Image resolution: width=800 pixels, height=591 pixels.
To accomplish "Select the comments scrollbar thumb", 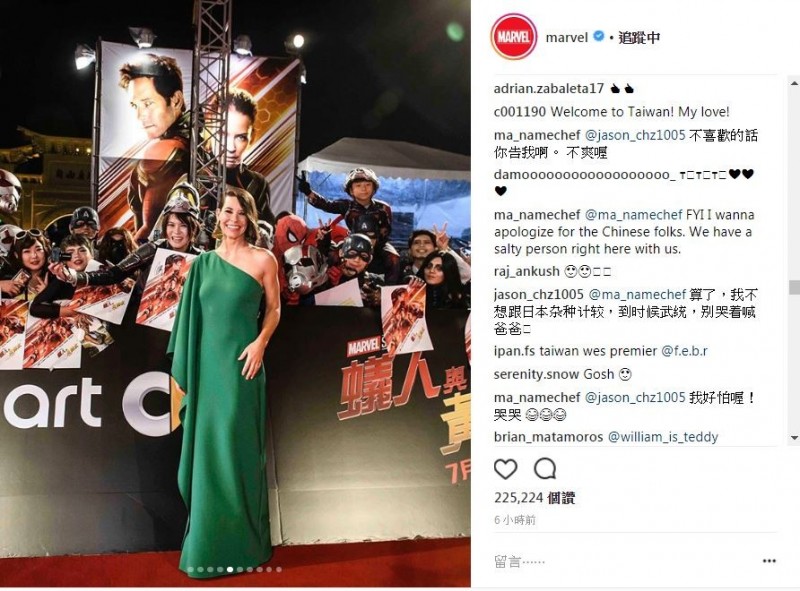I will tap(794, 287).
